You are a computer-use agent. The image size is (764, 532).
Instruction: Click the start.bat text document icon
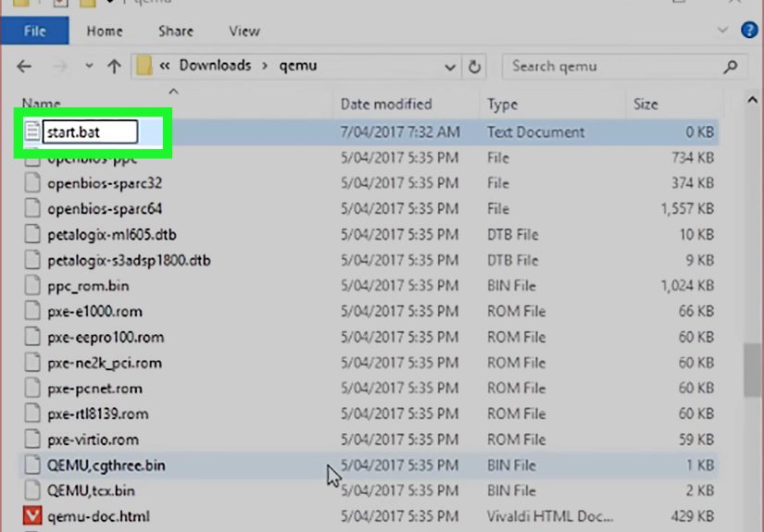click(32, 131)
